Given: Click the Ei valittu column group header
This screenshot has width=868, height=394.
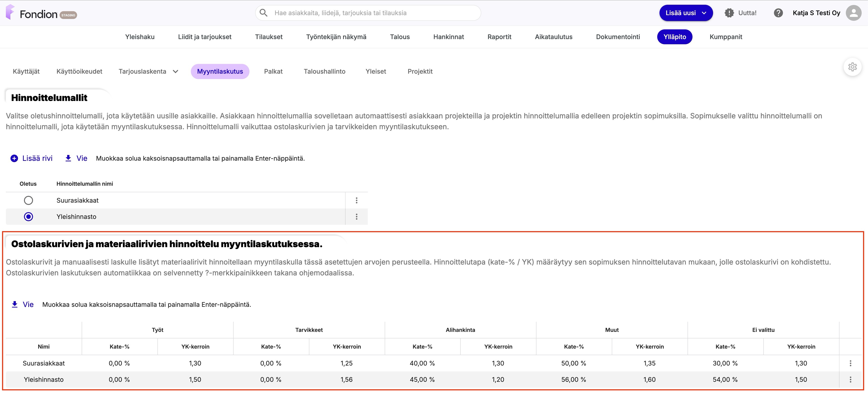Looking at the screenshot, I should [x=763, y=330].
